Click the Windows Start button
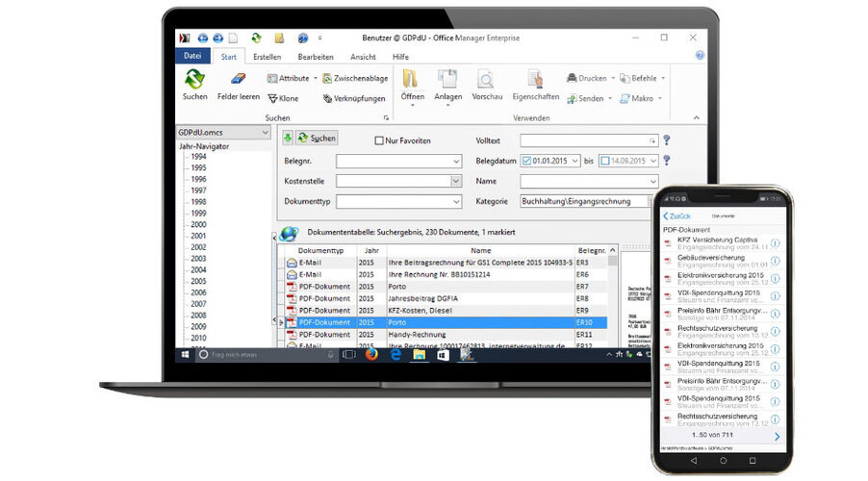Screen dimensions: 868x481 (x=186, y=354)
